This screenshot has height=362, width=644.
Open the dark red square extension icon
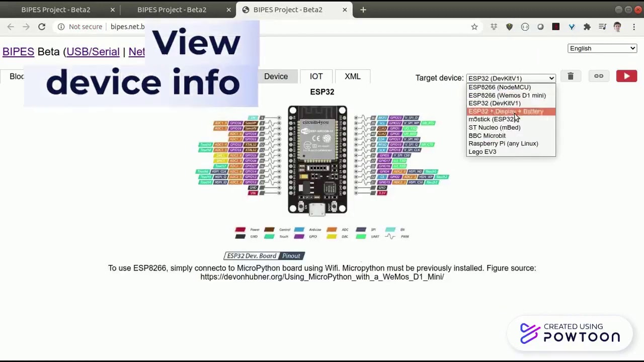[556, 27]
